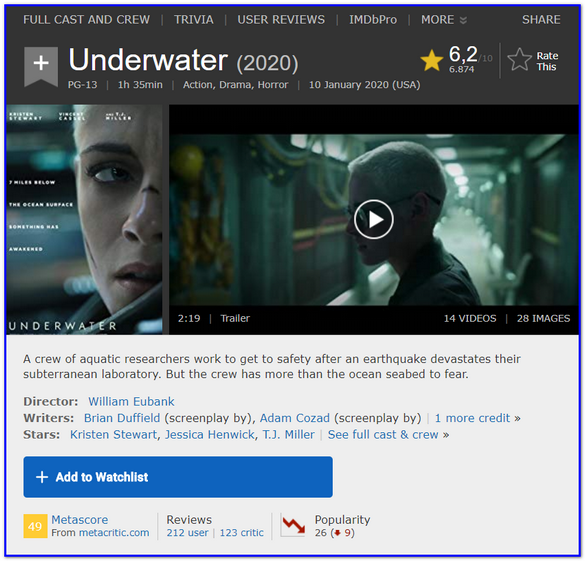The width and height of the screenshot is (585, 561).
Task: Click the popularity downward trend chart icon
Action: click(x=293, y=526)
